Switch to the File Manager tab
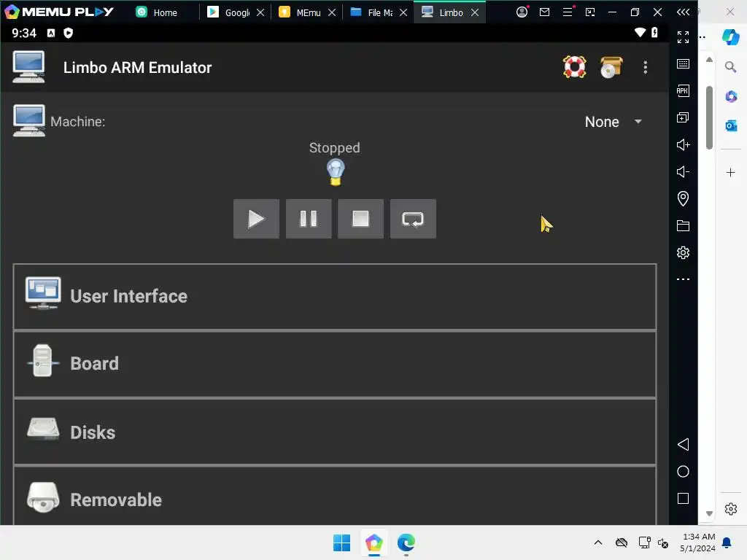The width and height of the screenshot is (747, 560). (372, 12)
